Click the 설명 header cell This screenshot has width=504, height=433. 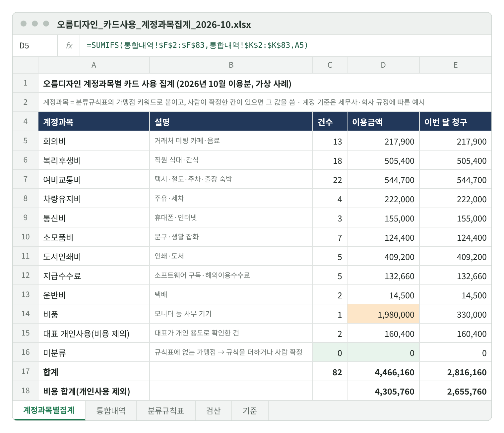click(231, 122)
